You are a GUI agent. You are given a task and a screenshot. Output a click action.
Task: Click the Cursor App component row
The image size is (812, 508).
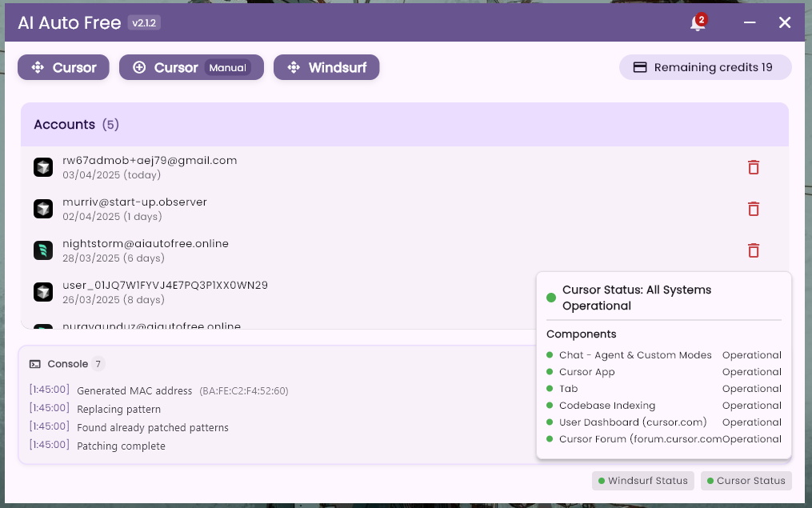coord(664,372)
